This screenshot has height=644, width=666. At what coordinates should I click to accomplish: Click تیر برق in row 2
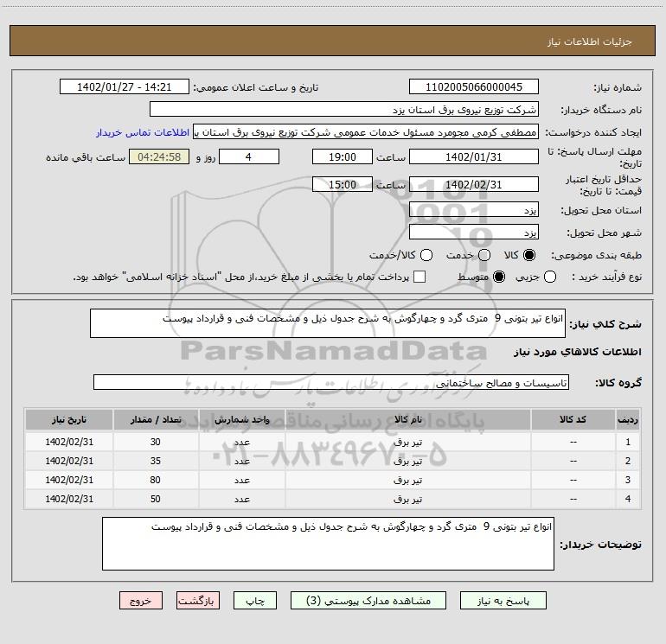[x=407, y=462]
